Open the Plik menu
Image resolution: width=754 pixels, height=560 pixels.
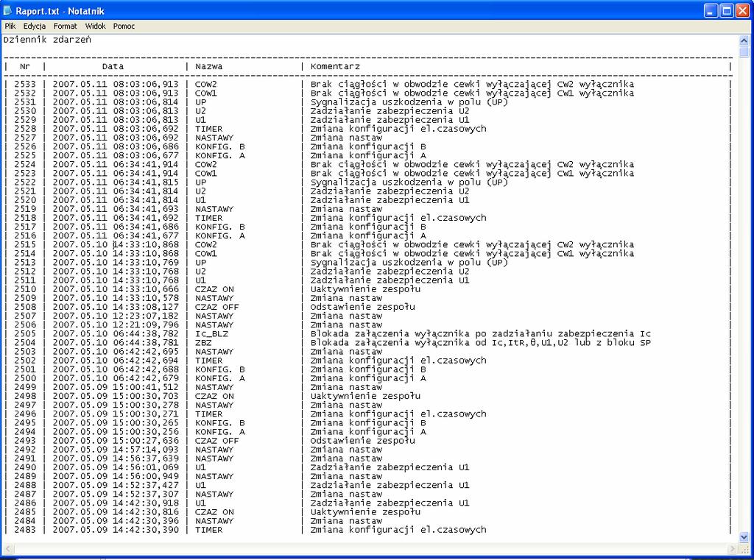click(x=10, y=26)
